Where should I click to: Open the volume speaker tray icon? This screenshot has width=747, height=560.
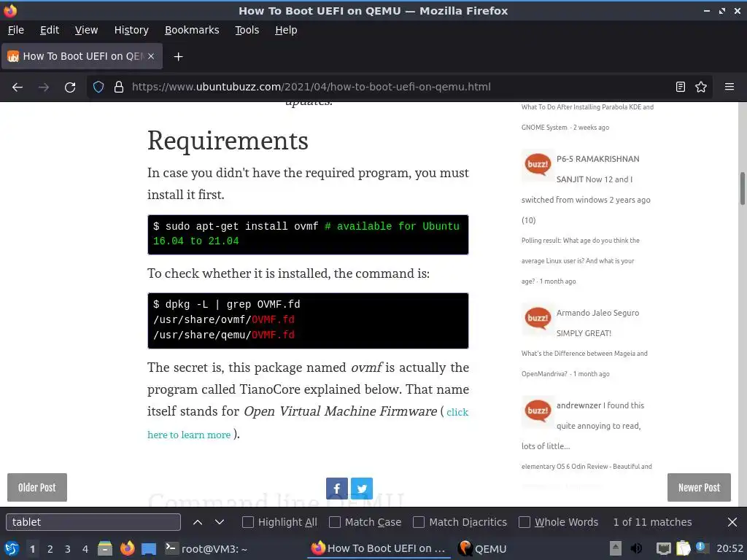point(636,548)
